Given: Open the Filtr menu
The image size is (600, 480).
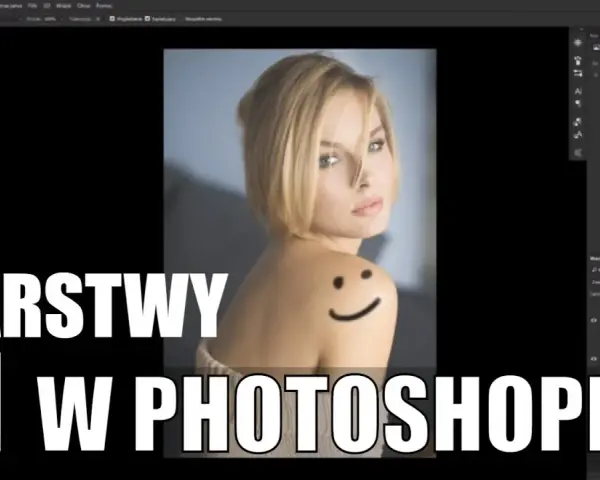Looking at the screenshot, I should point(33,6).
